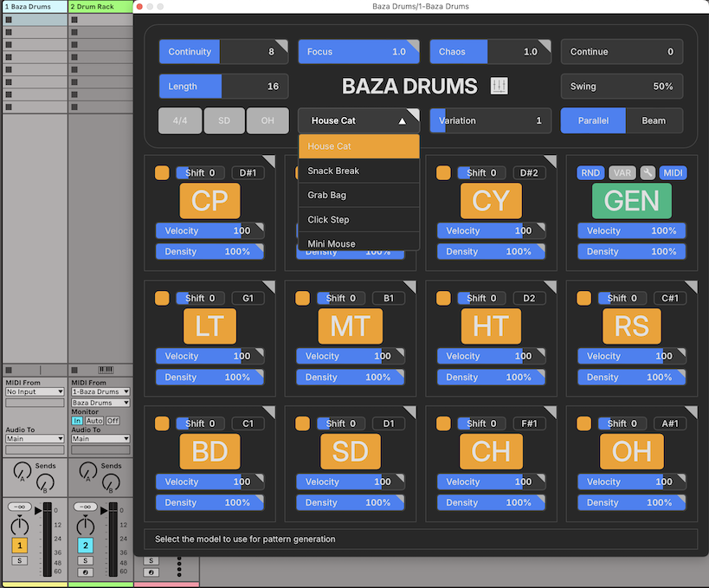Click the orange square next to LT Shift
This screenshot has height=588, width=709.
click(x=162, y=298)
